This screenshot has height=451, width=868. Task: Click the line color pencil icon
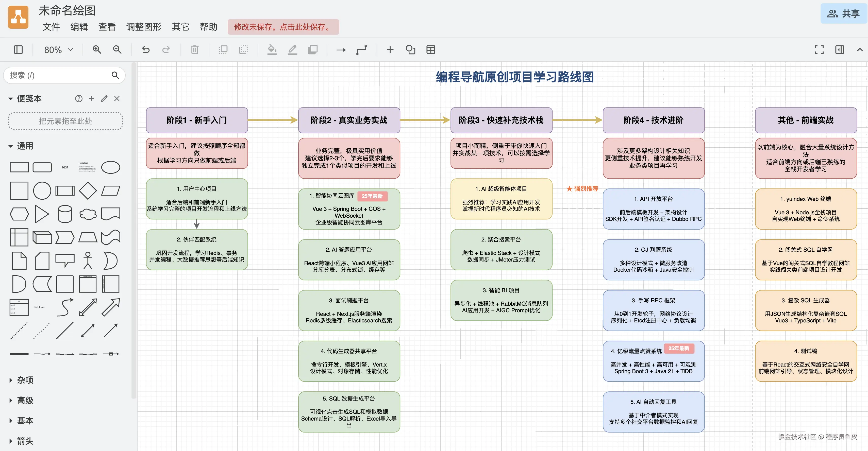point(292,49)
